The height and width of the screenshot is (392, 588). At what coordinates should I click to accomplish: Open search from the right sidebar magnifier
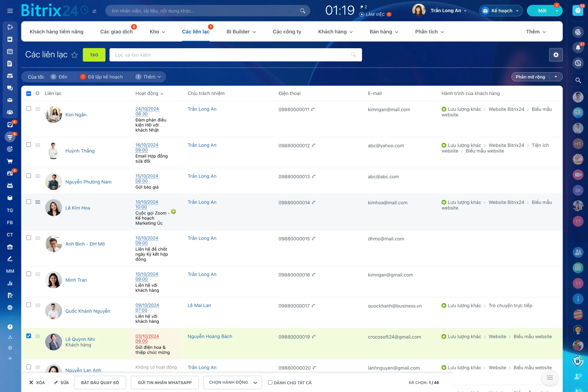(578, 80)
